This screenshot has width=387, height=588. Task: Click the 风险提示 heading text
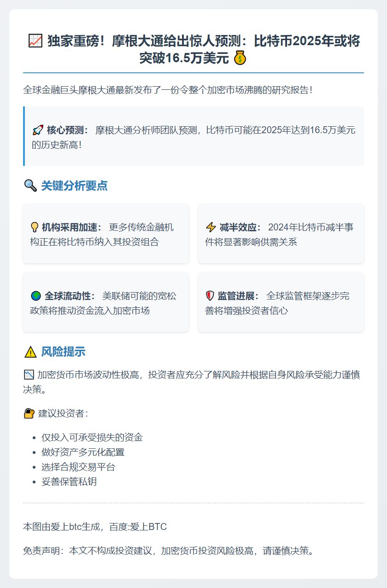click(x=63, y=352)
